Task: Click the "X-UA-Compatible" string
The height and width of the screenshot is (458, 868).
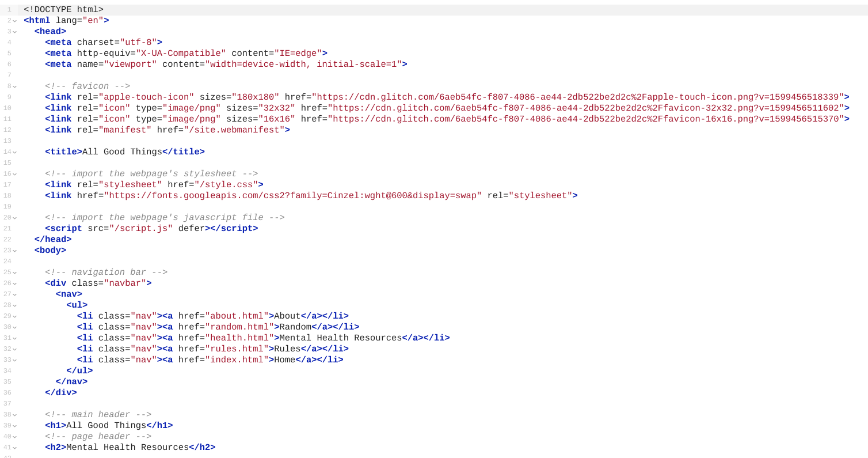Action: tap(181, 54)
